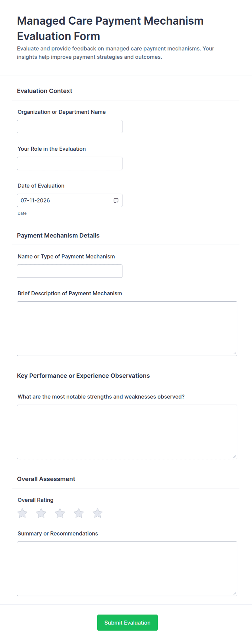
Task: Focus Name or Type of Payment Mechanism field
Action: 70,271
